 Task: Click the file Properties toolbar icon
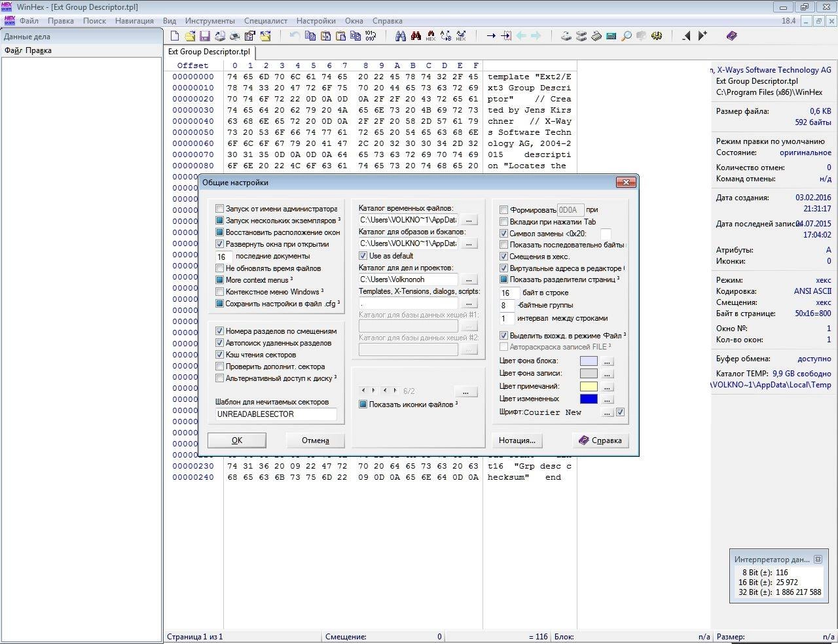[x=250, y=36]
